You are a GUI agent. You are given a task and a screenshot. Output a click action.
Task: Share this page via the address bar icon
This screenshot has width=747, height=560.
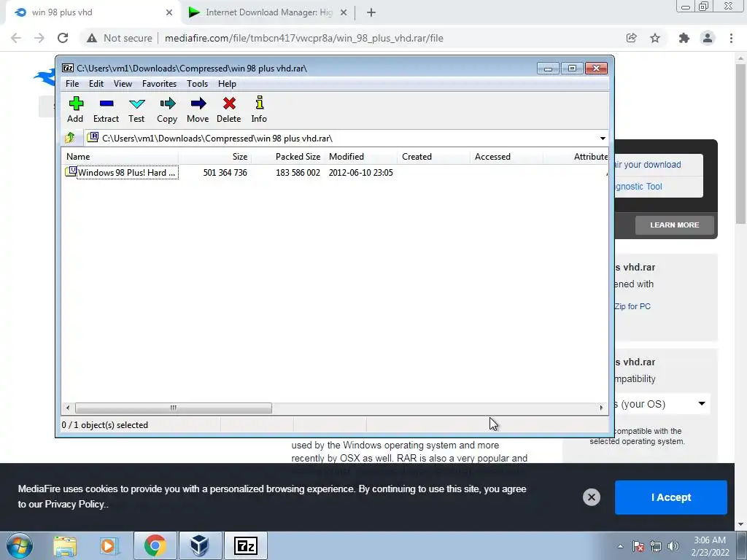pyautogui.click(x=631, y=38)
